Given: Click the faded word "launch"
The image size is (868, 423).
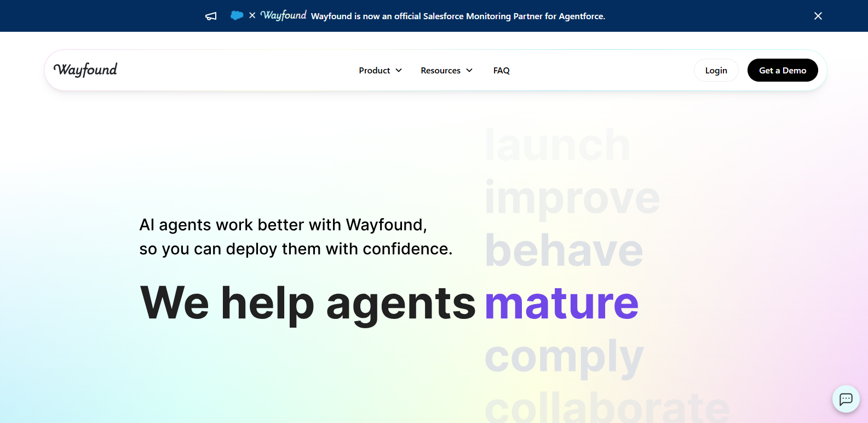Looking at the screenshot, I should point(557,145).
